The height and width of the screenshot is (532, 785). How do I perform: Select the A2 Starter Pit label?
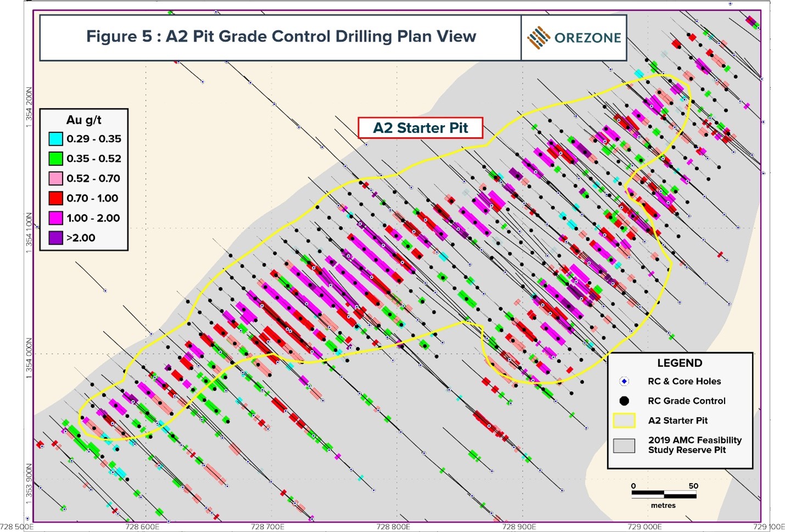click(420, 128)
